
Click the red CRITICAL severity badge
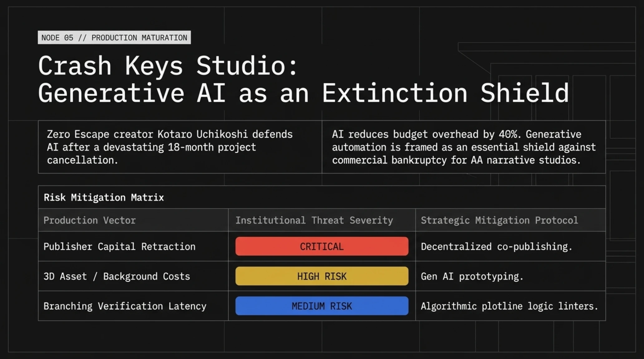[322, 246]
